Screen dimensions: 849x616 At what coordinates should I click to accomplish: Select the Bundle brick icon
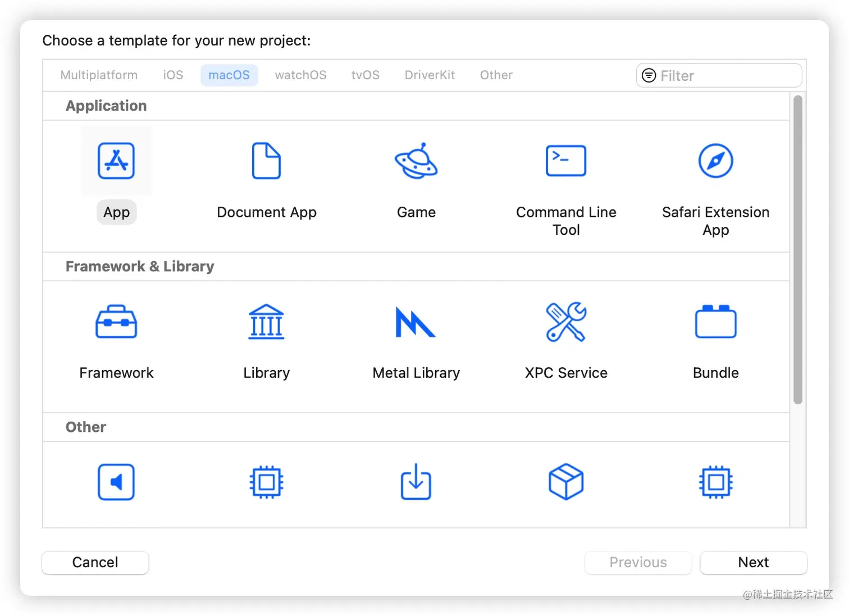pos(715,321)
